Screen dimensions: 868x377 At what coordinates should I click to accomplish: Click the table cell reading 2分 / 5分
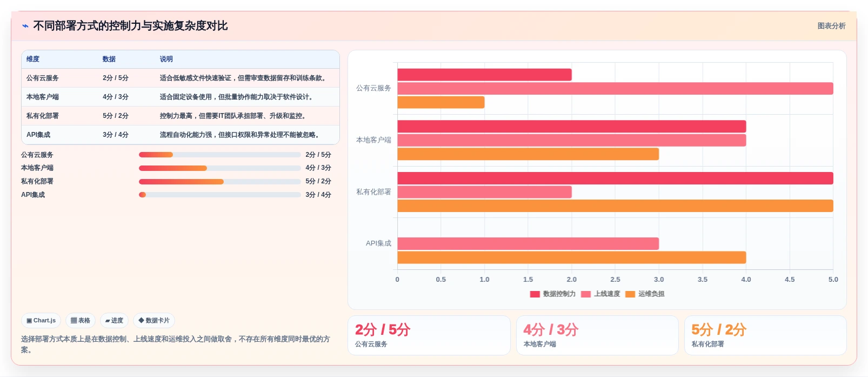coord(116,78)
